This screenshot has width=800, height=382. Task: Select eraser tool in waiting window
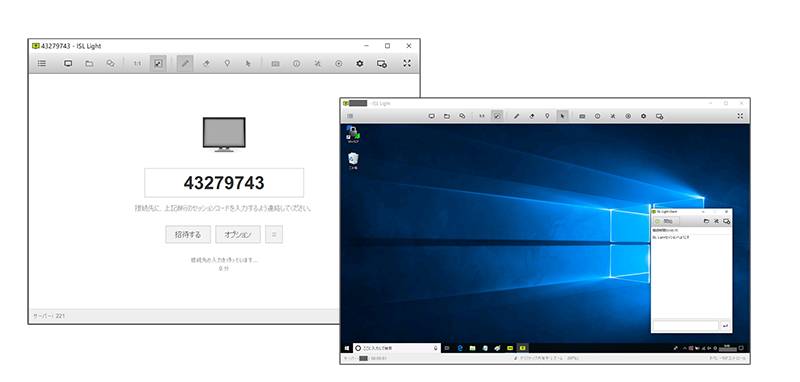[x=206, y=64]
